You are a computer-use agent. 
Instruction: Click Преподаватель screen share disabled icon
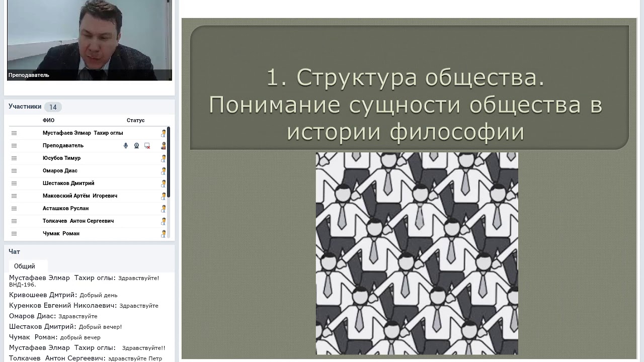coord(147,146)
